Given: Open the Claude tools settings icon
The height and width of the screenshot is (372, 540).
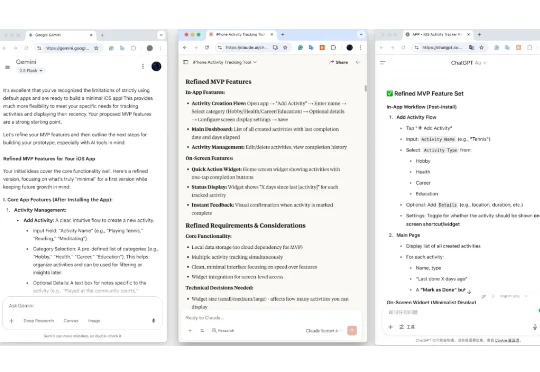Looking at the screenshot, I should [202, 331].
